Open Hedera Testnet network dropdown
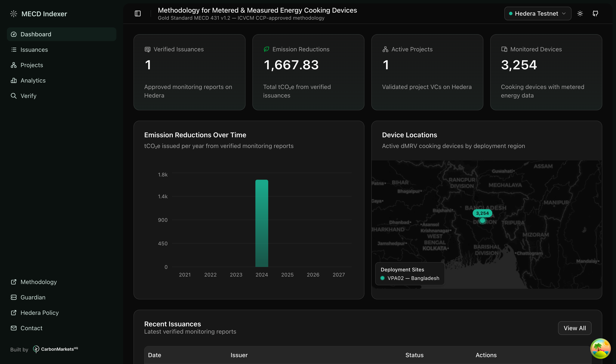 point(536,13)
